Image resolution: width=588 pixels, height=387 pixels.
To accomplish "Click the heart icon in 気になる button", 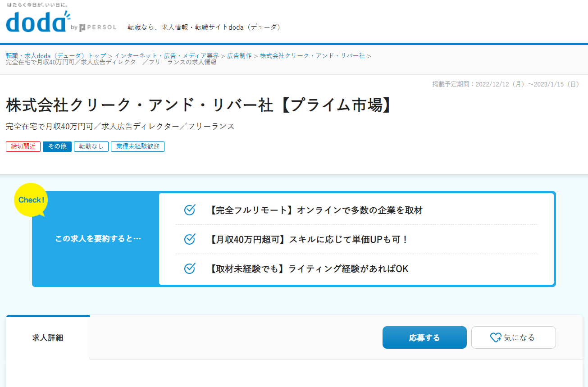I will (496, 337).
